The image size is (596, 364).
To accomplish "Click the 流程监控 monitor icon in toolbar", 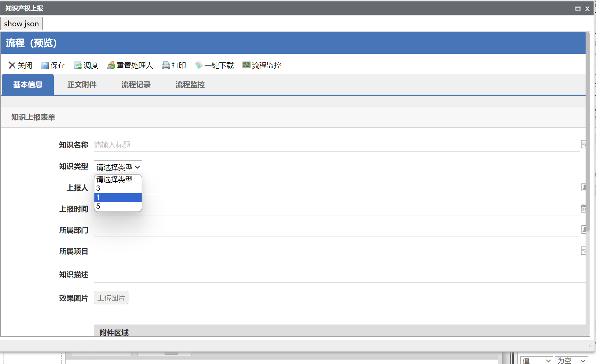I will pos(246,65).
